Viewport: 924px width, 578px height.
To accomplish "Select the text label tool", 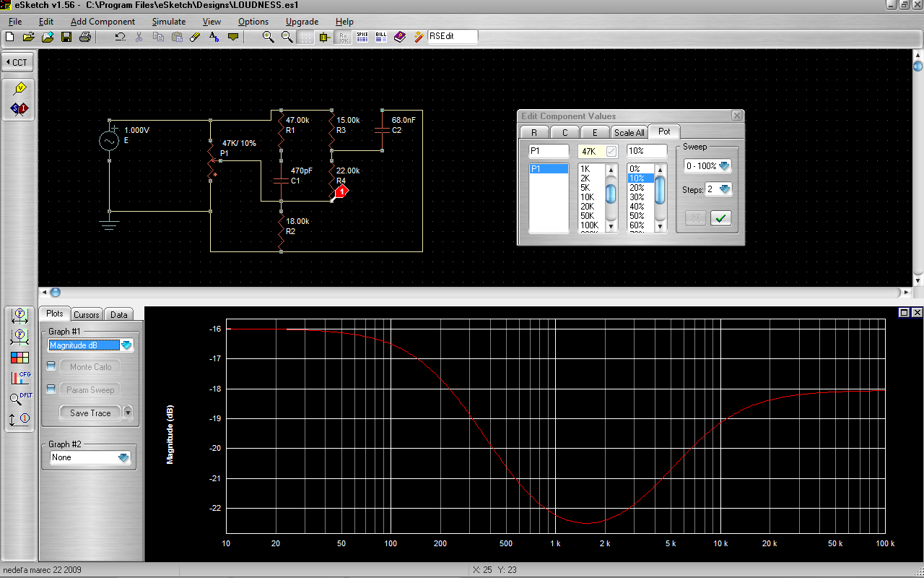I will tap(214, 37).
